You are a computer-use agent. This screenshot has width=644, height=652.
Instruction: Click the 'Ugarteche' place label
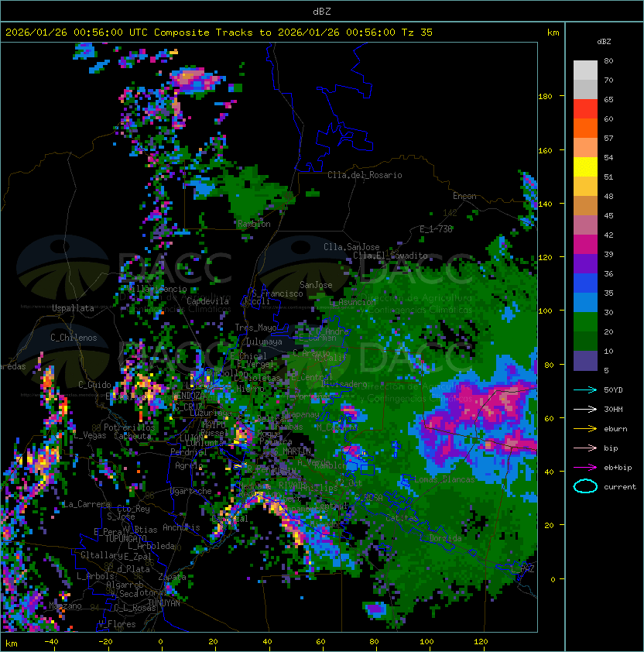coord(191,492)
